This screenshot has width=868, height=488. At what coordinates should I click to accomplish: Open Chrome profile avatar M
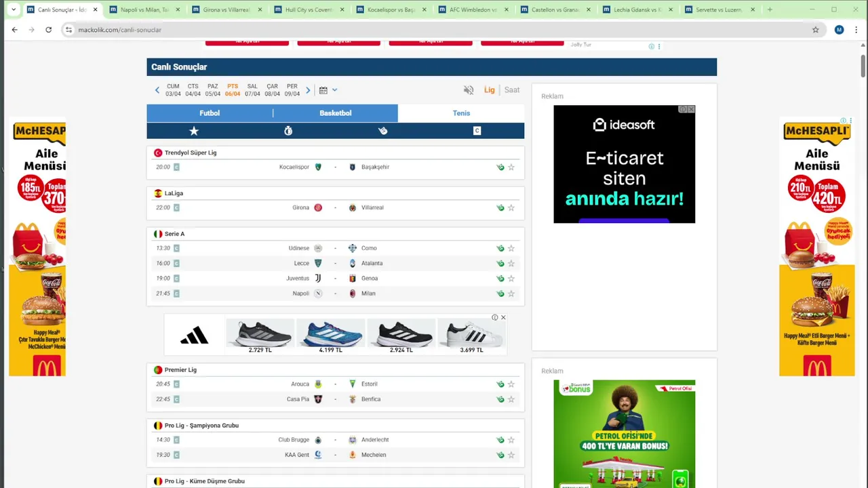click(x=839, y=30)
